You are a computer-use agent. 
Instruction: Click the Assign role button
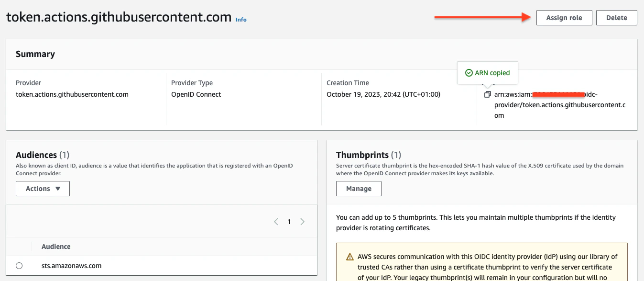click(x=564, y=18)
